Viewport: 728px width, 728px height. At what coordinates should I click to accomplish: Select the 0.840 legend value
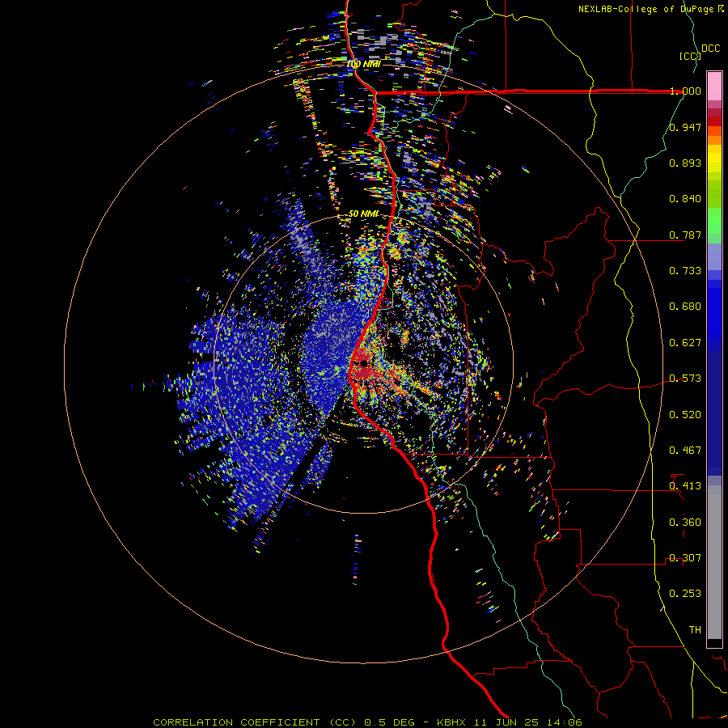[685, 199]
